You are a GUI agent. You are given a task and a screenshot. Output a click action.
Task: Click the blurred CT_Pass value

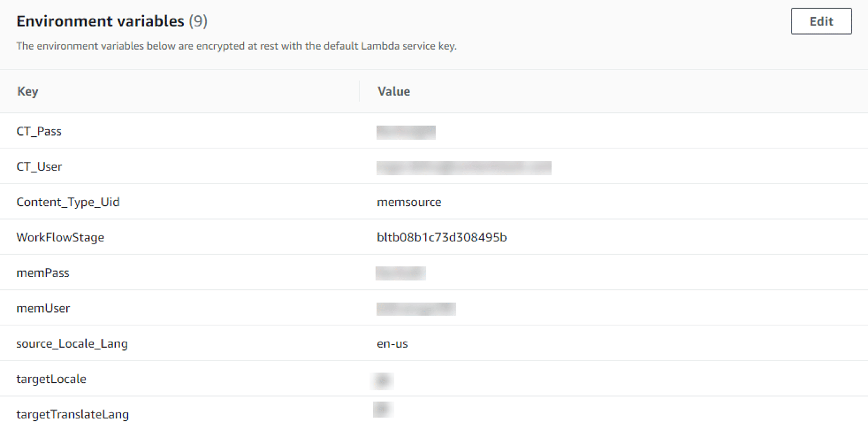click(406, 132)
